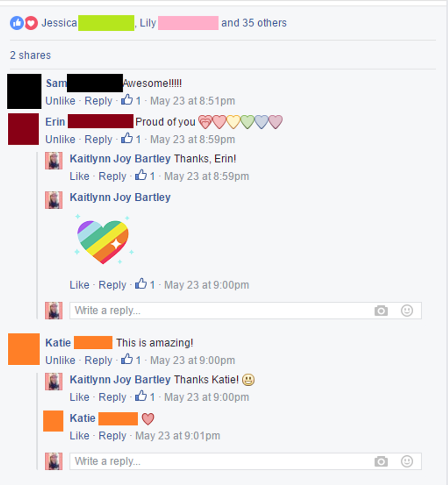448x485 pixels.
Task: Focus the 'Write a reply' box under Erin's thread
Action: pos(245,310)
